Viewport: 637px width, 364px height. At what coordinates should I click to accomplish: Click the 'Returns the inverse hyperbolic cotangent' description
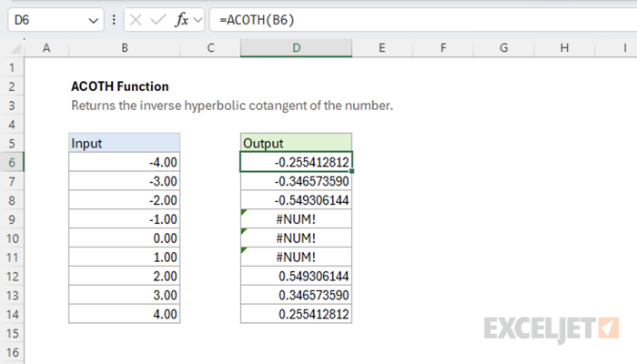coord(232,106)
